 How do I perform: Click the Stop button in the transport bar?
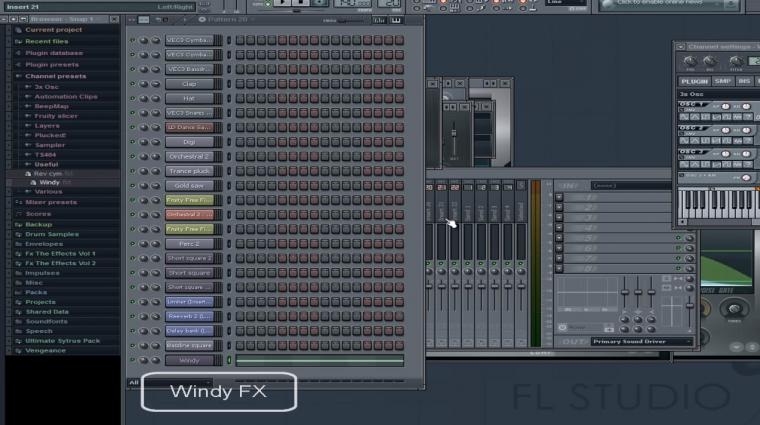coord(300,2)
